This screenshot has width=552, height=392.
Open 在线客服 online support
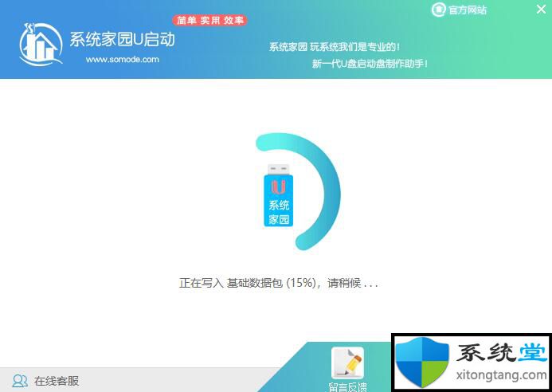click(45, 381)
